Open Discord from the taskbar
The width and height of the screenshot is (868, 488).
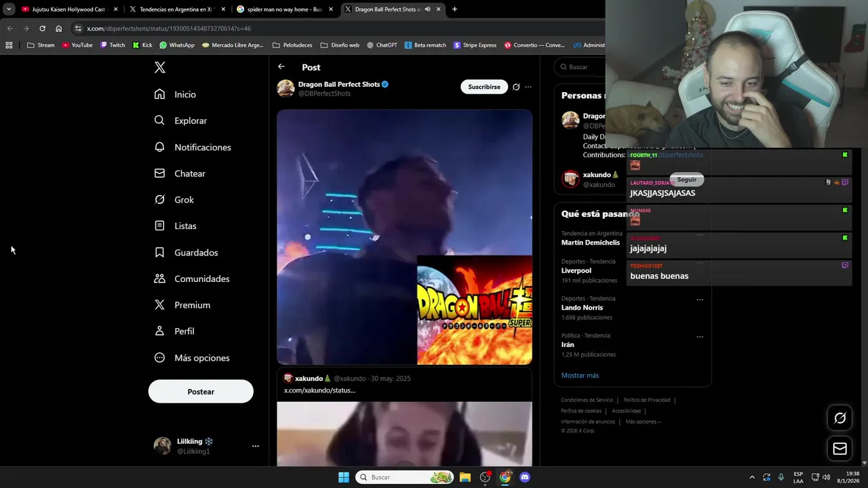click(524, 477)
